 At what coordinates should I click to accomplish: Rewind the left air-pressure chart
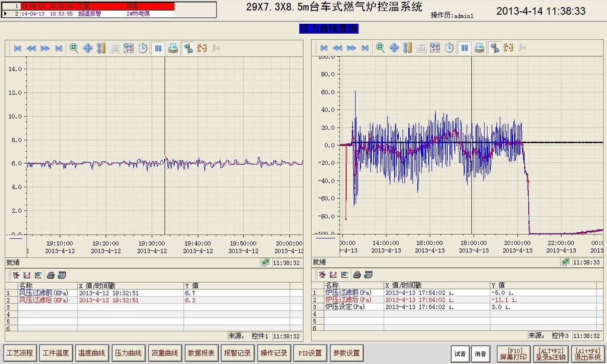coord(31,49)
